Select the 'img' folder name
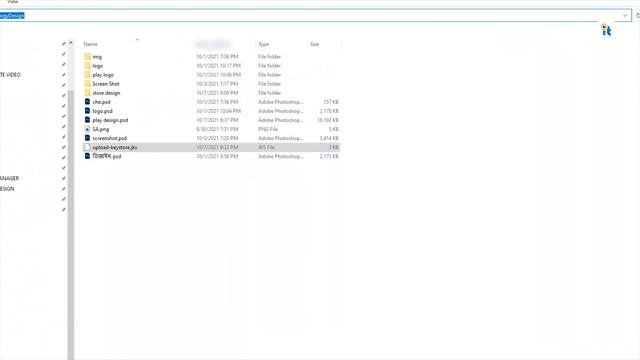640x360 pixels. pos(97,57)
